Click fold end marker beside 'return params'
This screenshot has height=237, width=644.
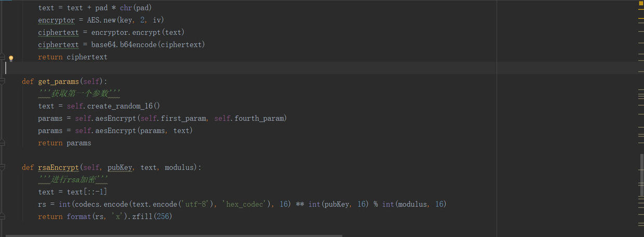pos(3,142)
